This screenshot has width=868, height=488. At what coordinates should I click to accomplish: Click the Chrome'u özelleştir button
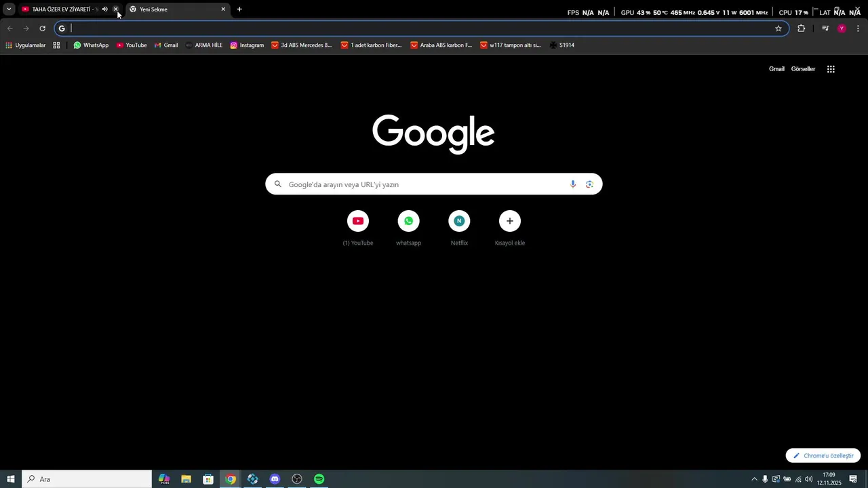tap(823, 455)
